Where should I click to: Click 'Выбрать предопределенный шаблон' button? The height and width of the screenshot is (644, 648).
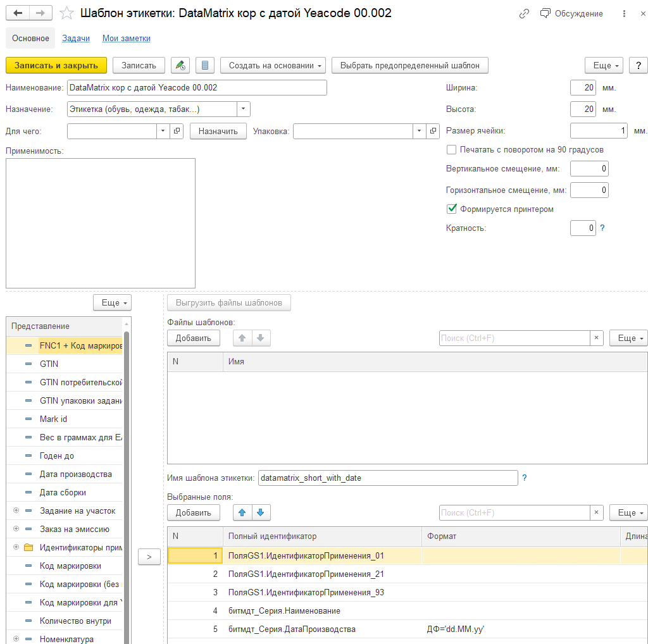pos(409,65)
